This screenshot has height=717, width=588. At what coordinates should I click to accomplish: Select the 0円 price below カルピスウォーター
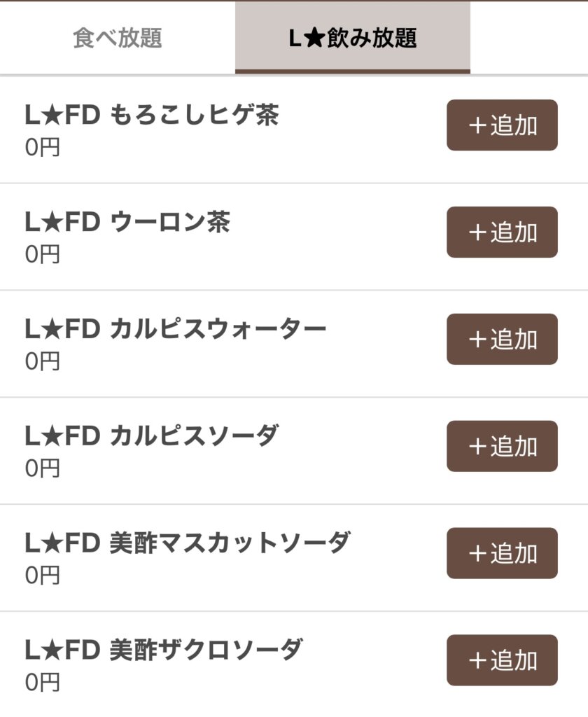click(x=43, y=361)
